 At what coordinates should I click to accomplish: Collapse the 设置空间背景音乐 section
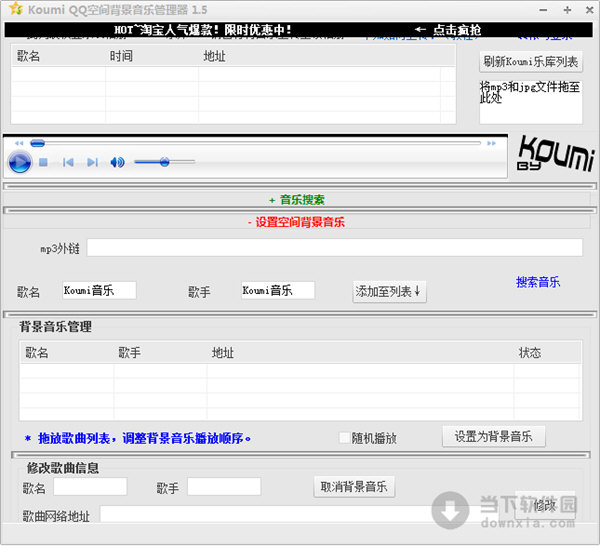point(296,222)
